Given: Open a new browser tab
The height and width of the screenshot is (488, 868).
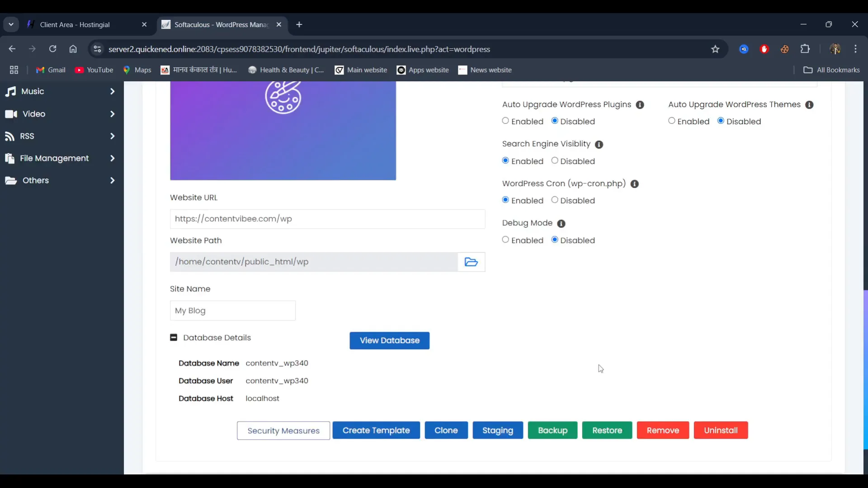Looking at the screenshot, I should coord(299,25).
